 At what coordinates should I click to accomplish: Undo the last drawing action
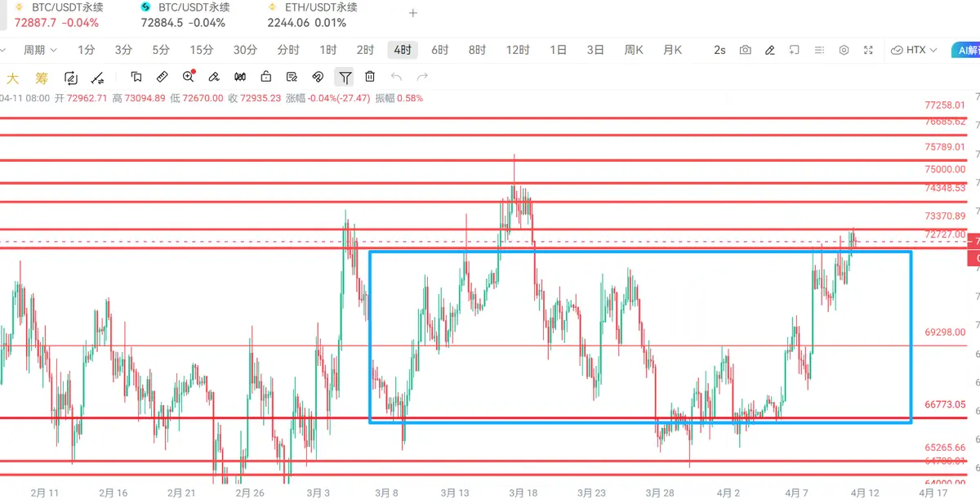(x=396, y=77)
